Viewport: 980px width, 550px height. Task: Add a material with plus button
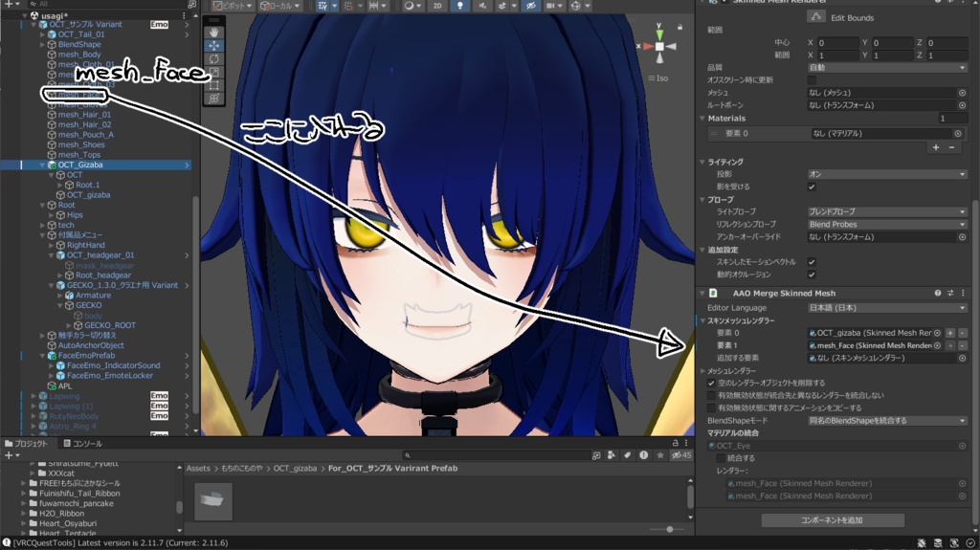(x=936, y=147)
